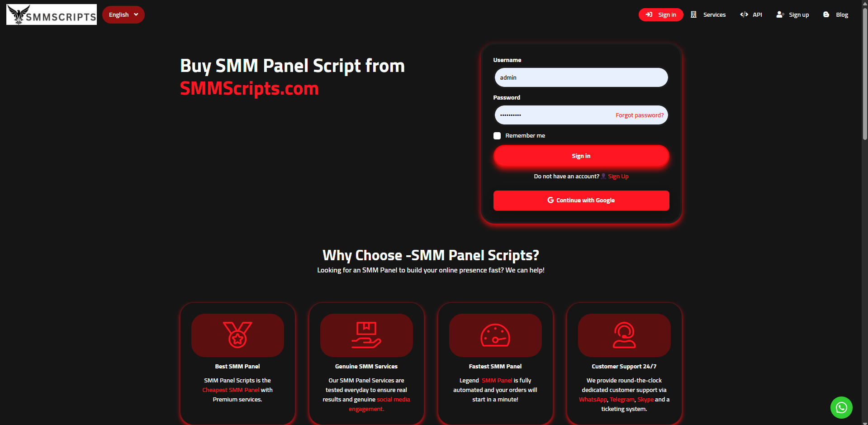This screenshot has height=425, width=868.
Task: Click the headset Customer Support icon
Action: point(624,335)
